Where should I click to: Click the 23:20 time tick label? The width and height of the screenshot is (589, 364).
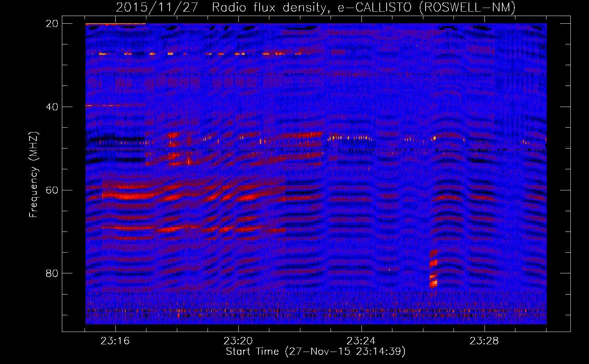click(238, 341)
